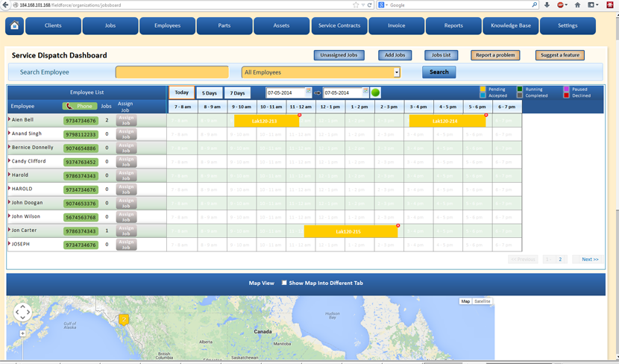The width and height of the screenshot is (619, 364).
Task: Click the Pending yellow legend swatch
Action: coord(483,89)
